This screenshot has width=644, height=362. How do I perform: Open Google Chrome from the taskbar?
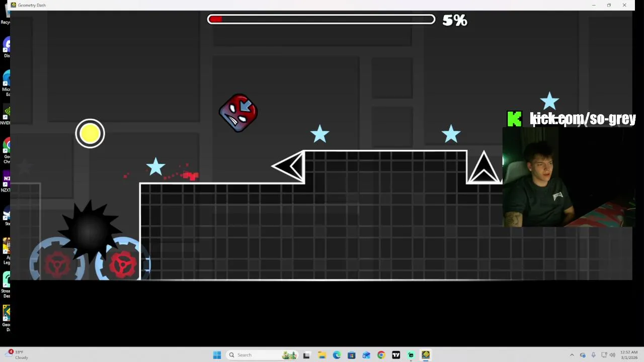click(381, 355)
